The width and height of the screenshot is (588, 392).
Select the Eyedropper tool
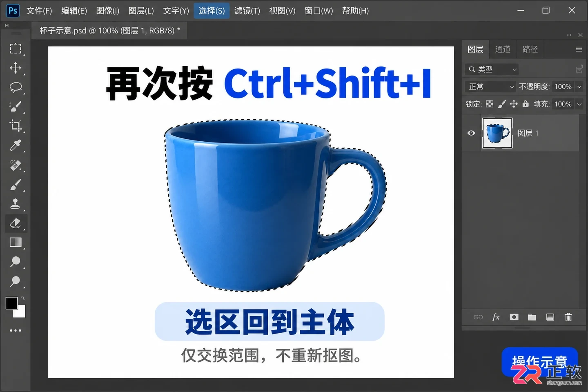pos(16,145)
